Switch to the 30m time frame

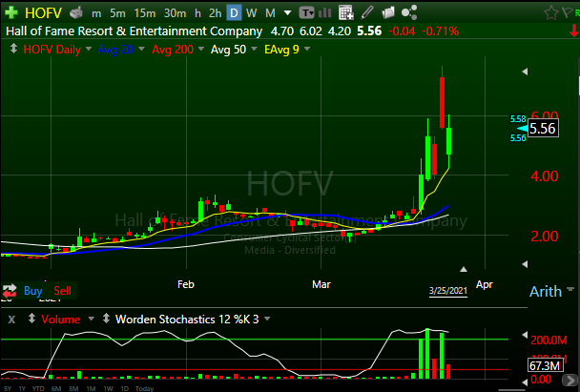[x=175, y=13]
